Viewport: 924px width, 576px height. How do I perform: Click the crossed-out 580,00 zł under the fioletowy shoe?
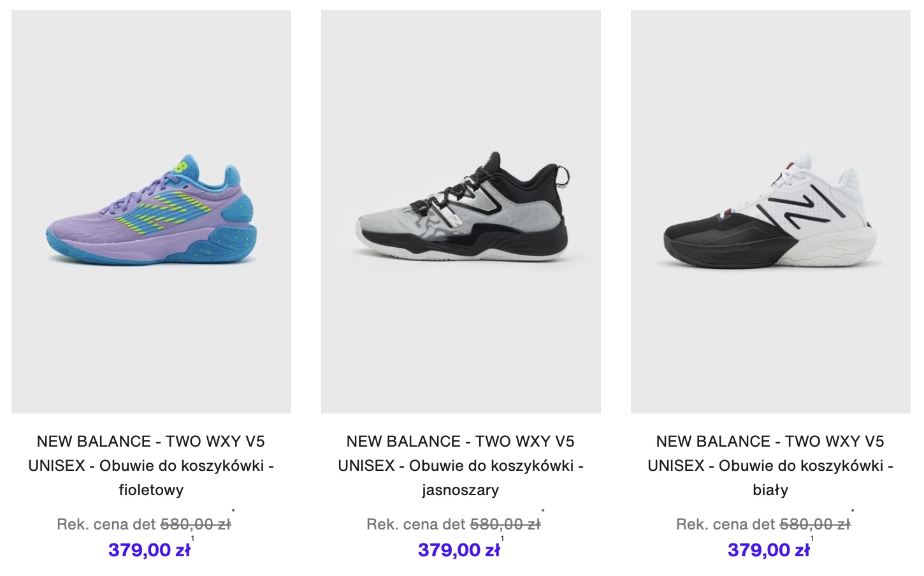[x=196, y=524]
